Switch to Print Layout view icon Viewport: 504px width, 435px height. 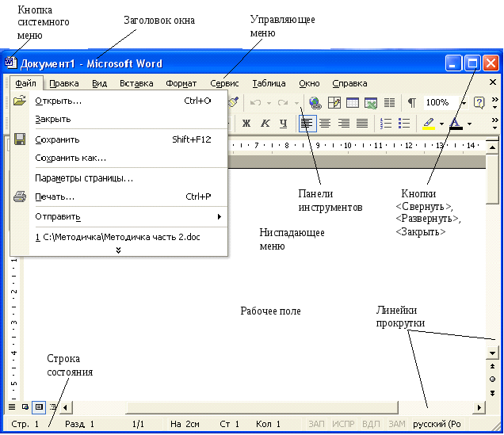(39, 407)
